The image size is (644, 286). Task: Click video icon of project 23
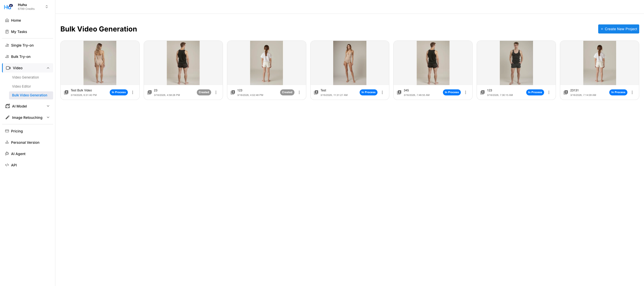click(x=149, y=92)
